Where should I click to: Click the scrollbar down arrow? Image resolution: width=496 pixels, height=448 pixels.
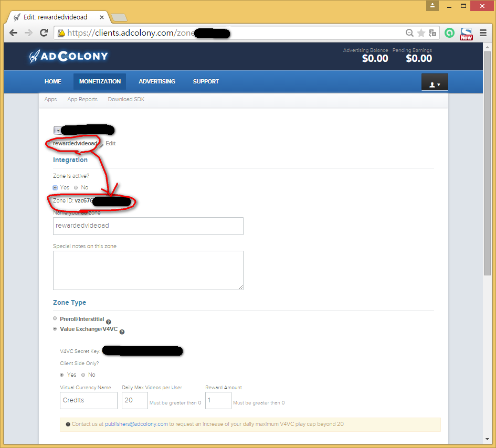point(487,439)
